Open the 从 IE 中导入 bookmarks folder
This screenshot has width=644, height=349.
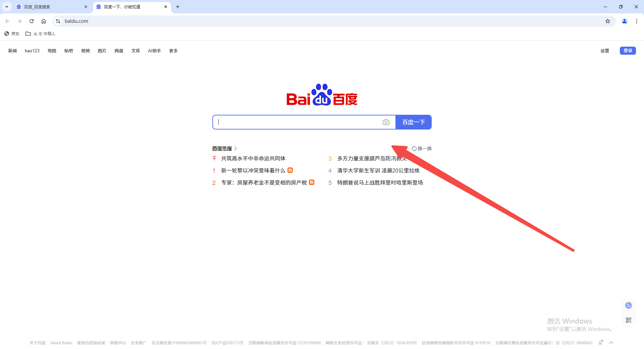point(41,34)
